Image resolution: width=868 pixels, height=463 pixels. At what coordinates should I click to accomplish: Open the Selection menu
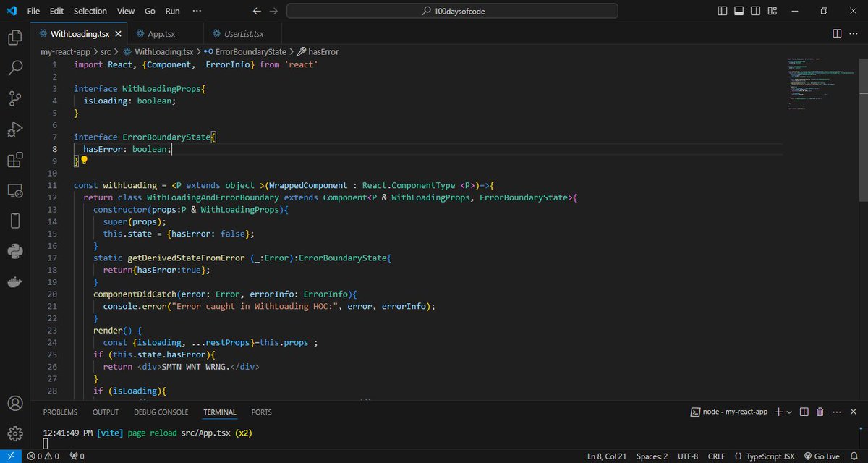click(x=90, y=11)
